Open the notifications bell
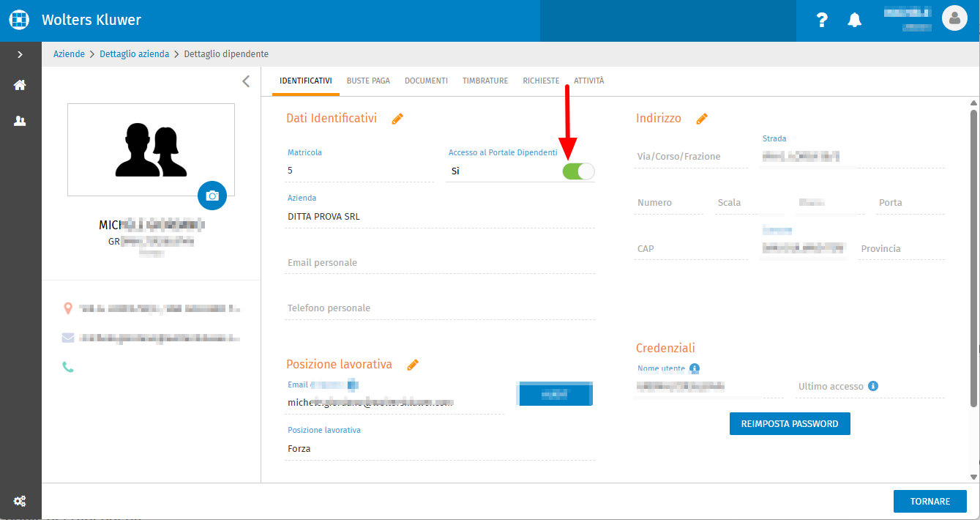 click(854, 21)
